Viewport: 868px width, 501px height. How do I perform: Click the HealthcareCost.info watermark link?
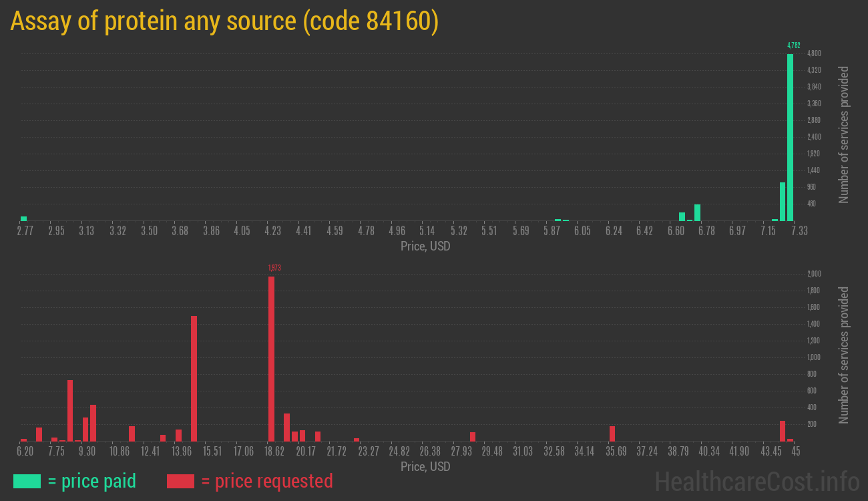(x=756, y=481)
